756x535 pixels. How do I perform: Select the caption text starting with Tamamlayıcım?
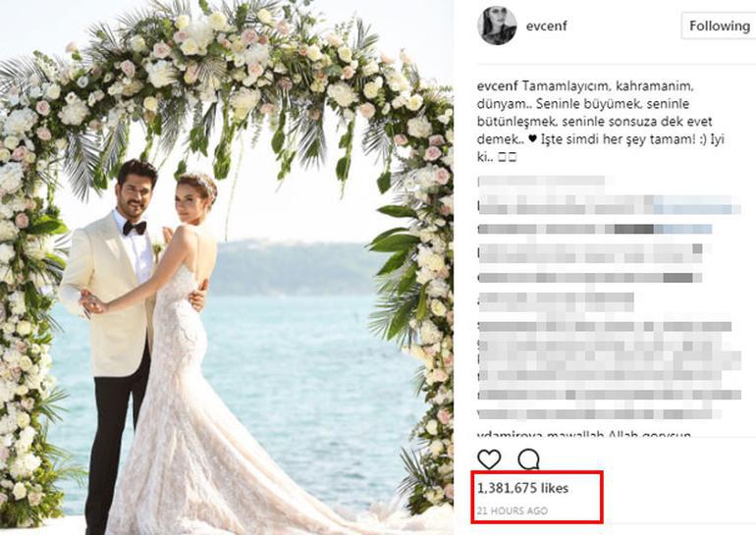click(601, 122)
